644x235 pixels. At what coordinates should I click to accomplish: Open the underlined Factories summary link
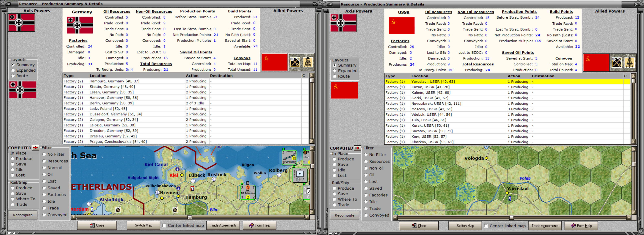pyautogui.click(x=78, y=40)
